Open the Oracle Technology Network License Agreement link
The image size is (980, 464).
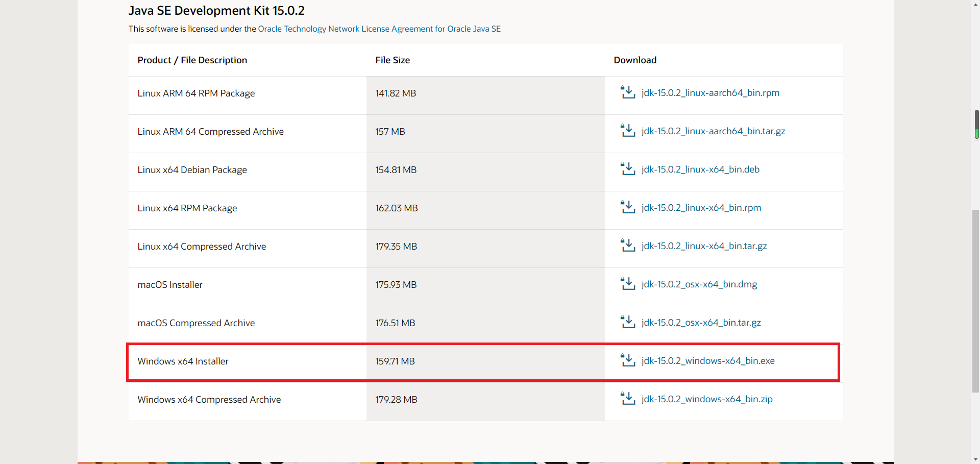pos(379,29)
